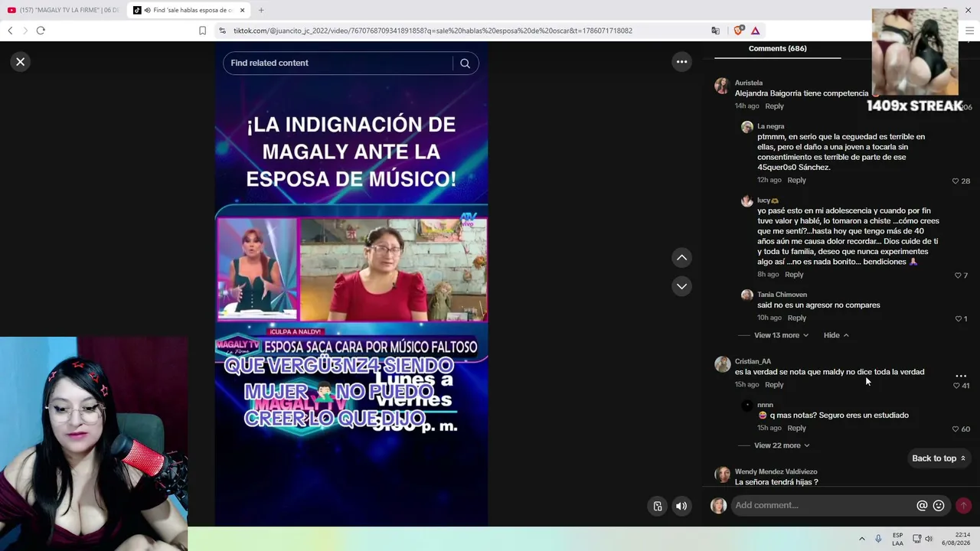Close the TikTok video viewer
This screenshot has height=551, width=980.
tap(21, 62)
